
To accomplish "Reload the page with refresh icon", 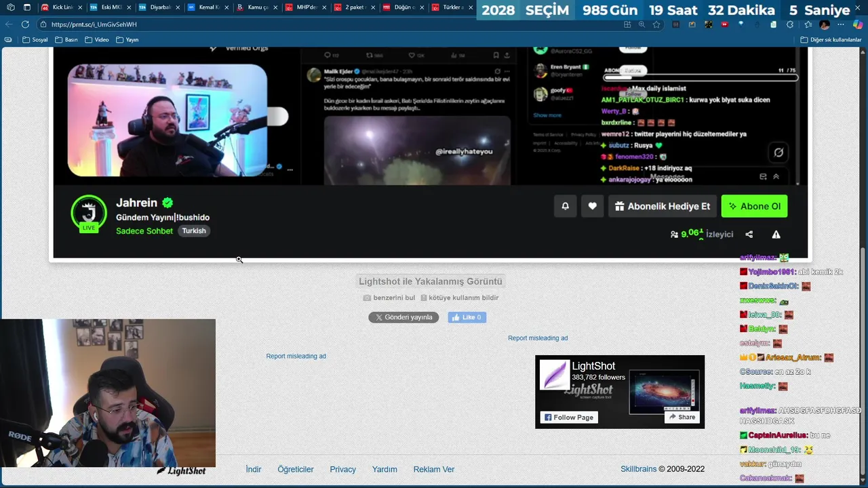I will 25,24.
